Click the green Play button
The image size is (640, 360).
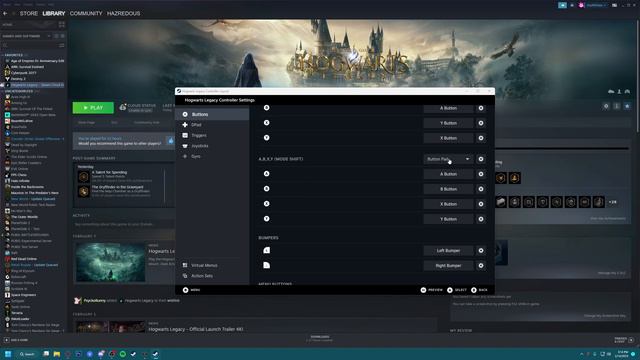(x=93, y=108)
